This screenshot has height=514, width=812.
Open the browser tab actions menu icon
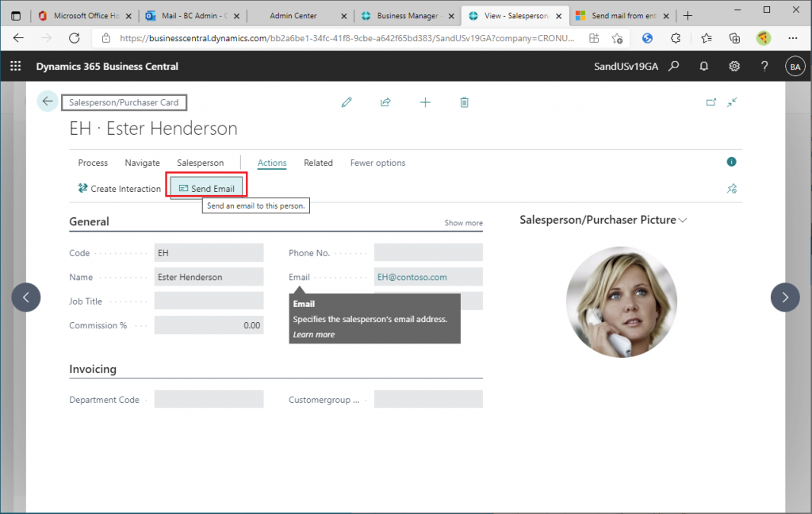click(16, 16)
